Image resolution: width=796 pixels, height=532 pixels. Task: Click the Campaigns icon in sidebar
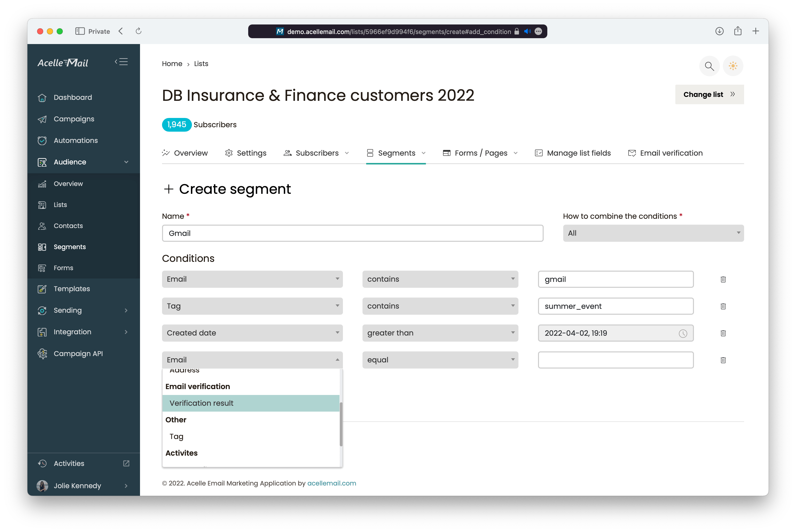coord(42,119)
